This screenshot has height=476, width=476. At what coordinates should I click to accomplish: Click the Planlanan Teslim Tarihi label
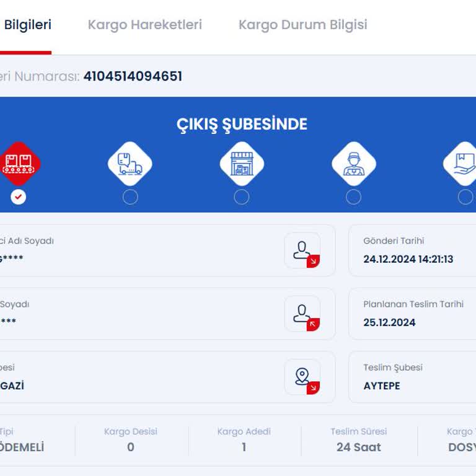tap(413, 304)
